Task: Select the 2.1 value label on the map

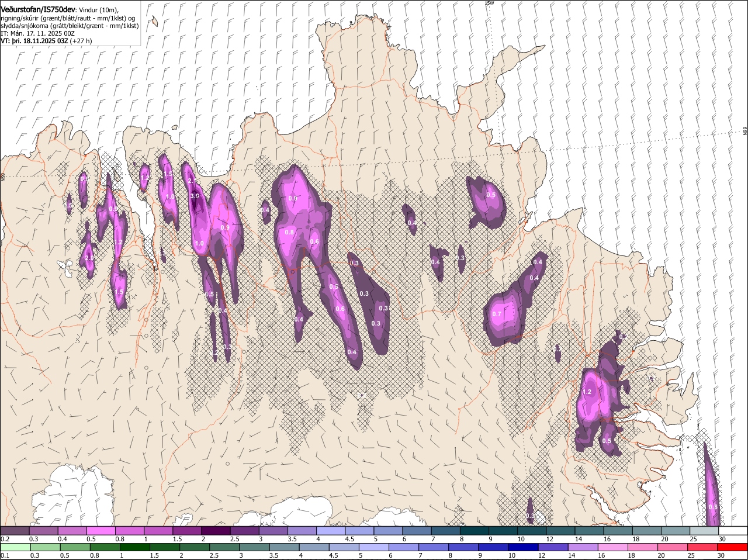Action: (x=192, y=181)
